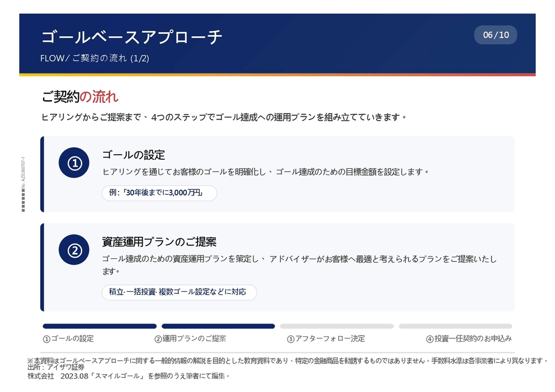Click the ゴールの設定 card heading
This screenshot has width=555, height=392.
(x=134, y=155)
